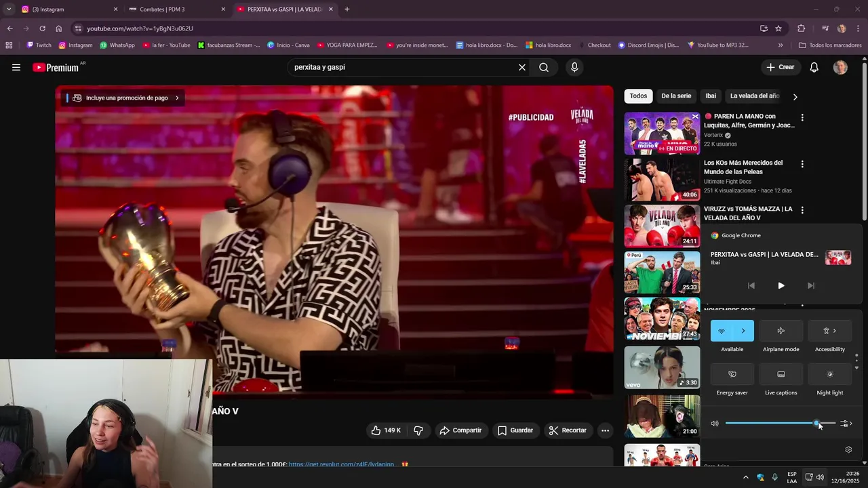Click the Compartir button
The width and height of the screenshot is (868, 488).
click(460, 430)
